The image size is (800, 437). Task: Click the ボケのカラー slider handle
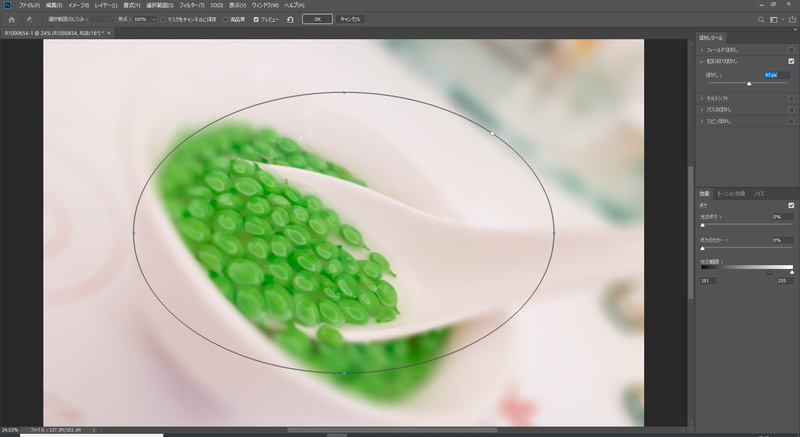(x=703, y=248)
